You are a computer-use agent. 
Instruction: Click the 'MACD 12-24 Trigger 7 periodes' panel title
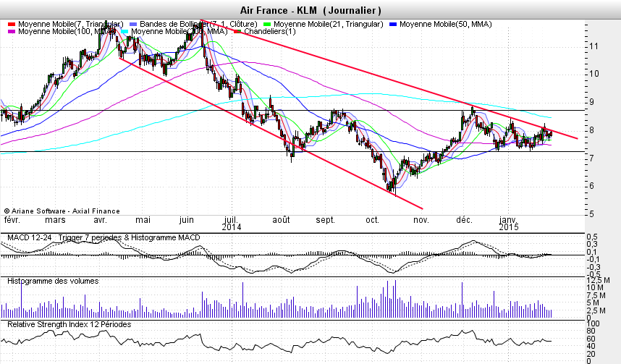[103, 237]
